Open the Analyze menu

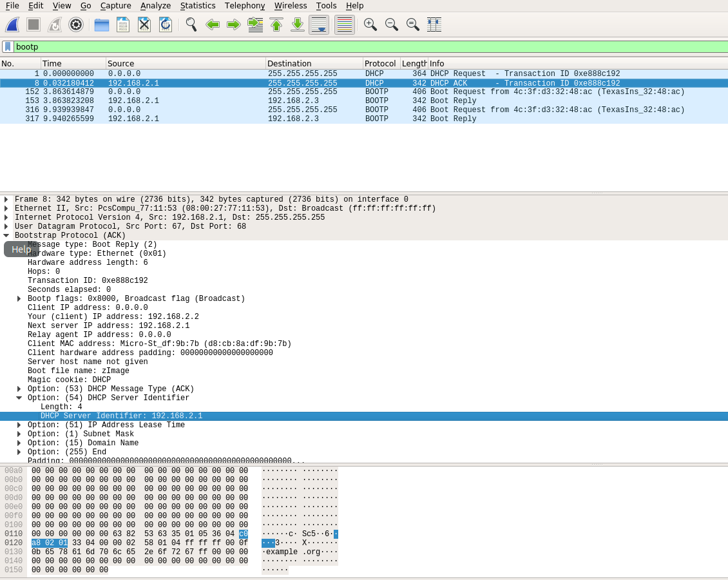coord(155,6)
